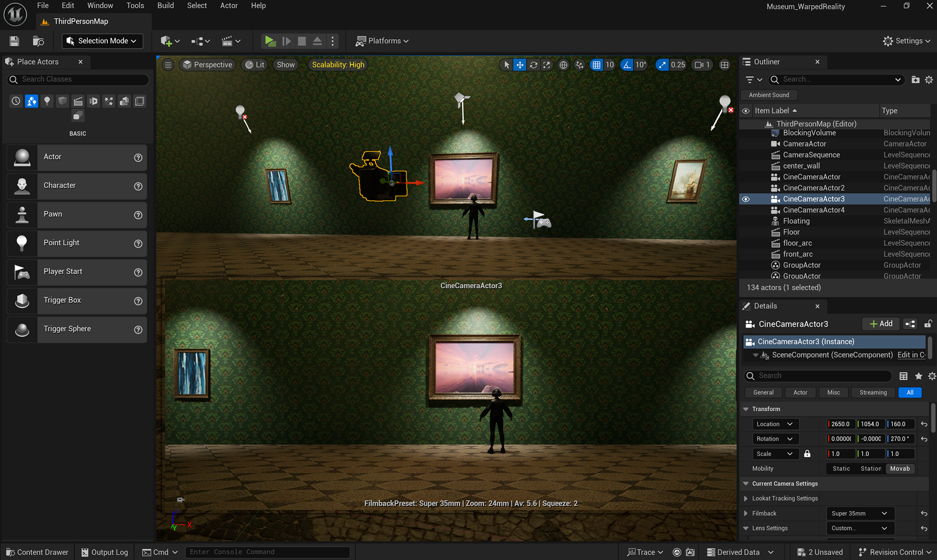Click the Cinematic category clapperboard icon
Viewport: 937px width, 560px height.
[x=78, y=101]
